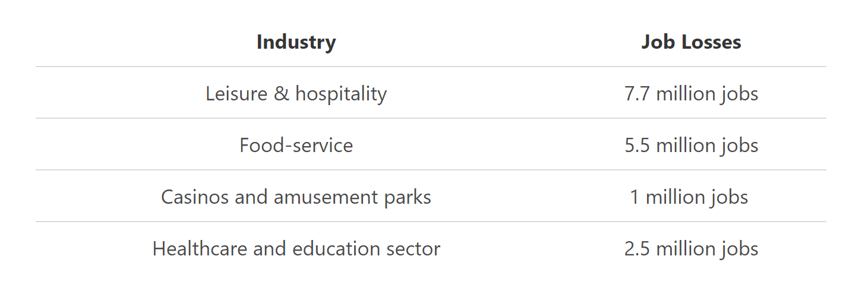
Task: Click the Job Losses column header
Action: [691, 42]
